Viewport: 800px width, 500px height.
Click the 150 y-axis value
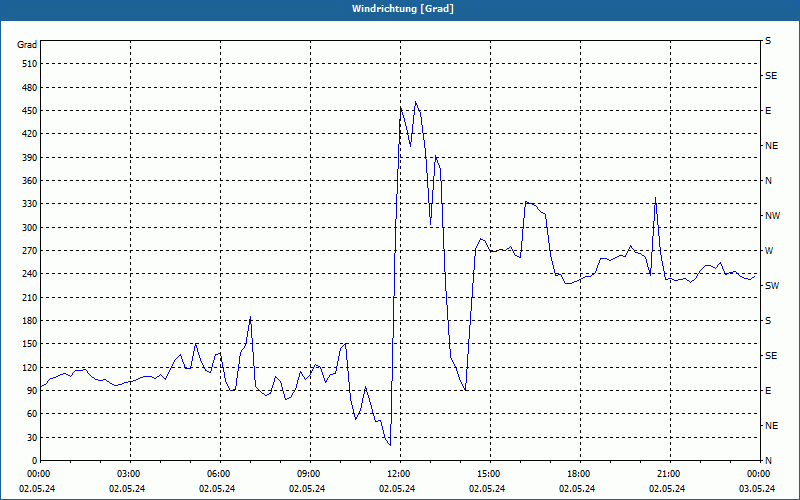[30, 344]
